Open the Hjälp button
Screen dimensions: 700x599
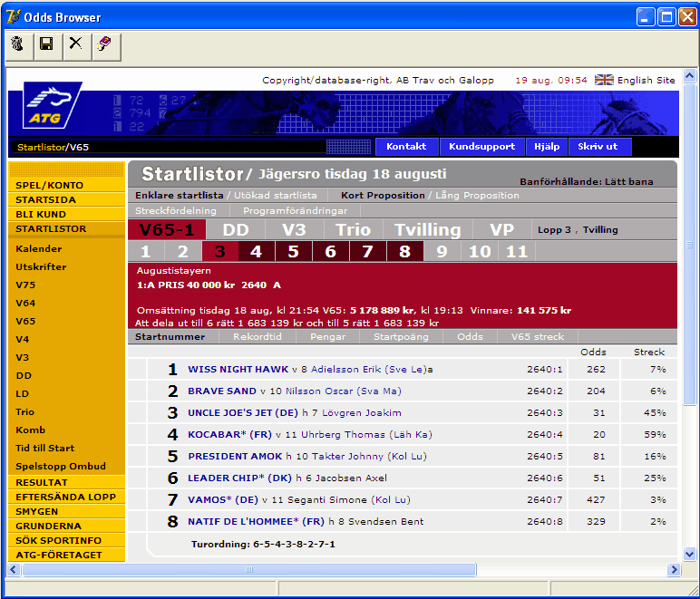coord(547,147)
